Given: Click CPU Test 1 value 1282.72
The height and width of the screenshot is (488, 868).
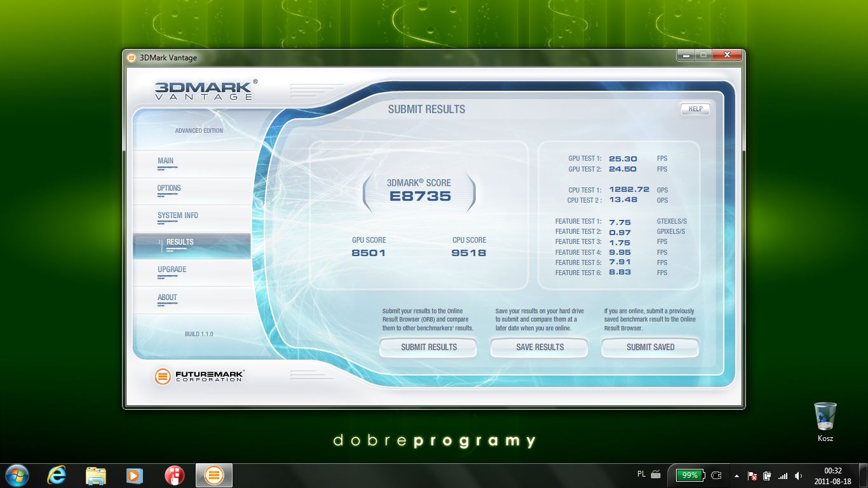Looking at the screenshot, I should pos(629,189).
